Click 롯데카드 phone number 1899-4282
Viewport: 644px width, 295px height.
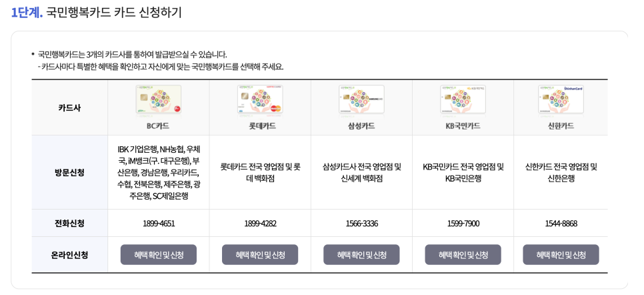pos(260,224)
